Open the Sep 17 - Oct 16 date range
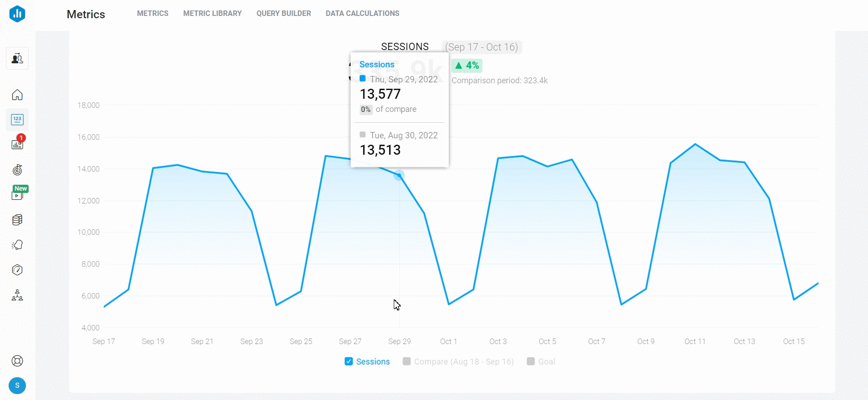The height and width of the screenshot is (400, 868). [x=482, y=47]
